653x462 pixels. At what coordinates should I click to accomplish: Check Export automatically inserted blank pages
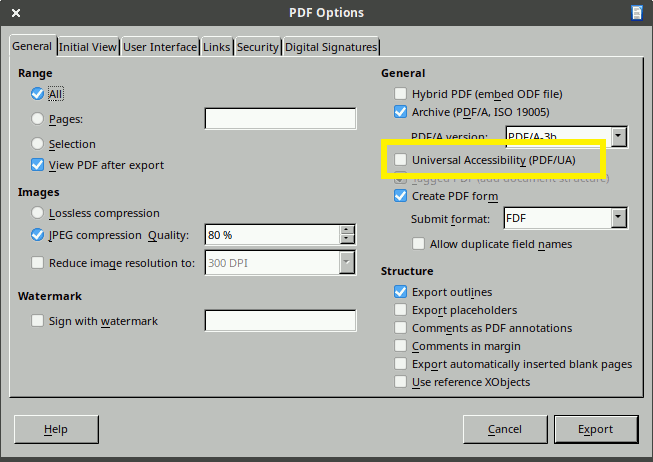coord(401,364)
